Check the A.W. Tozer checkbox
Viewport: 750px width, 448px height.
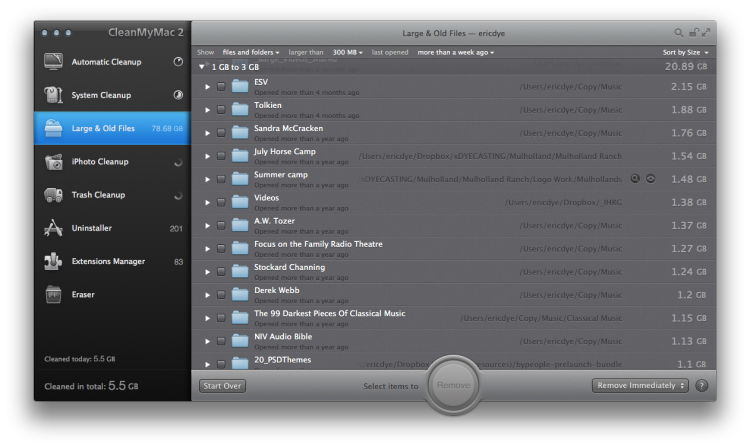[221, 225]
